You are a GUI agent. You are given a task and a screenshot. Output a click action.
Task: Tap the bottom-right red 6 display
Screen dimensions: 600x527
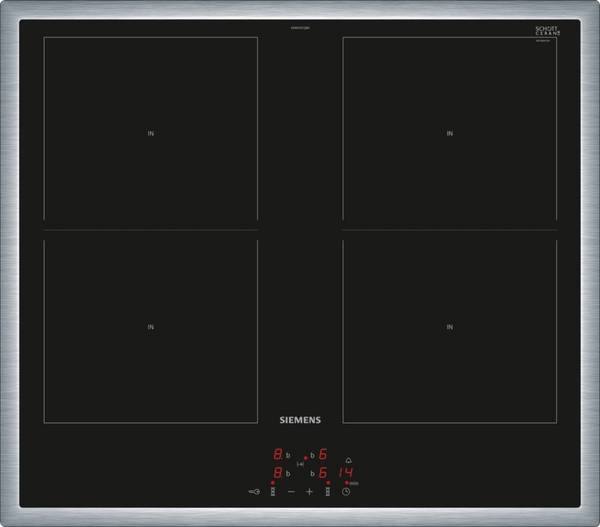(323, 473)
